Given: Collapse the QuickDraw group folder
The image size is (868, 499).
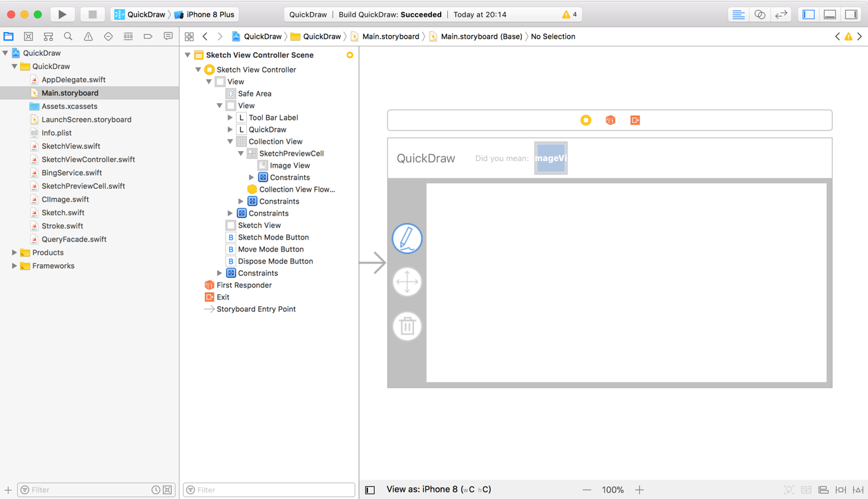Looking at the screenshot, I should pyautogui.click(x=15, y=67).
